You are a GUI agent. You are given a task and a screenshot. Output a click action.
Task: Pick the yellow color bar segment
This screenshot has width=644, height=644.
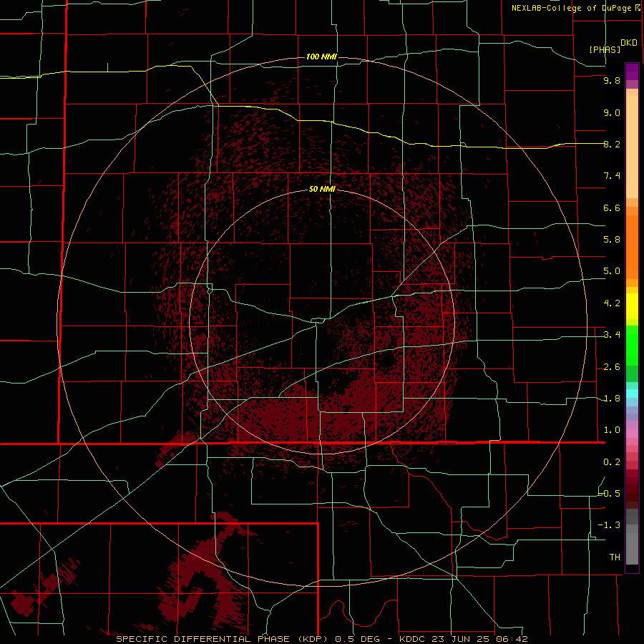coord(632,306)
